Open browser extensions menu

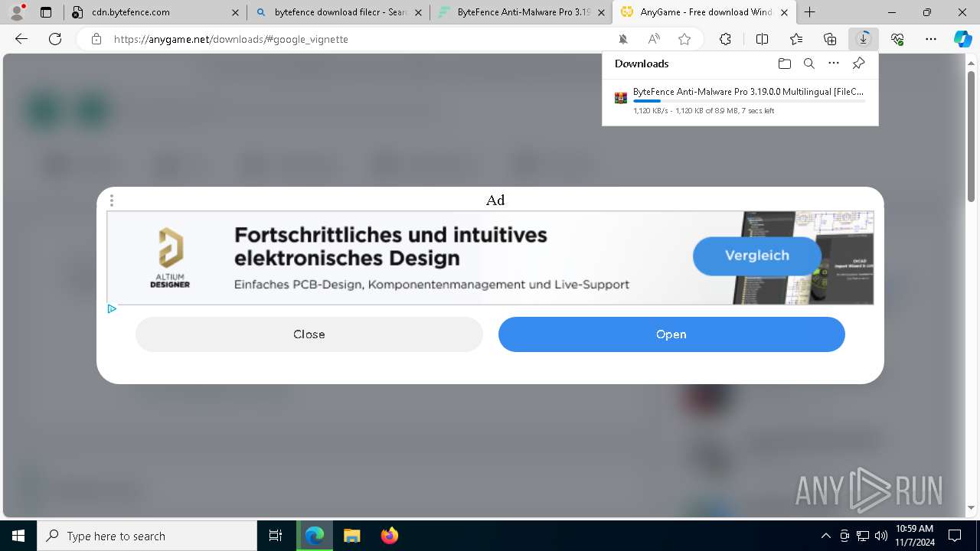point(725,39)
